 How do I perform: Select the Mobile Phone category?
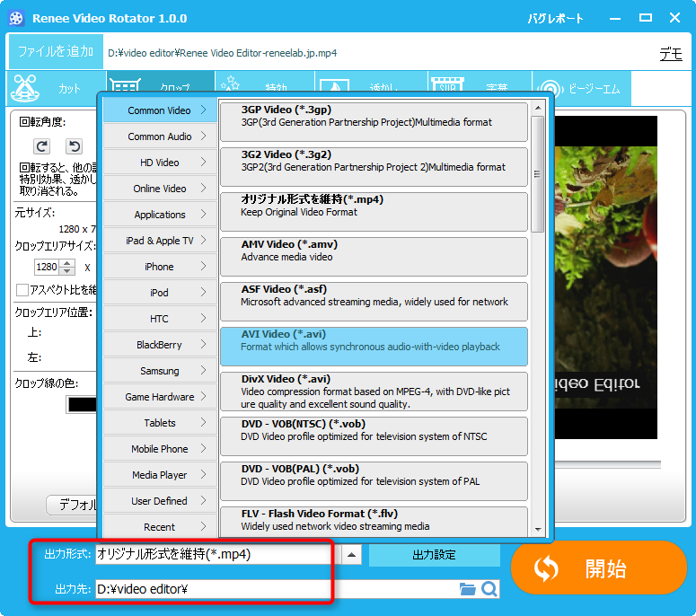(160, 449)
